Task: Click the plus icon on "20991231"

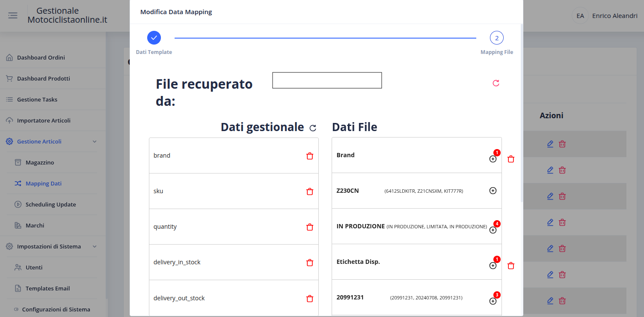Action: click(x=493, y=301)
